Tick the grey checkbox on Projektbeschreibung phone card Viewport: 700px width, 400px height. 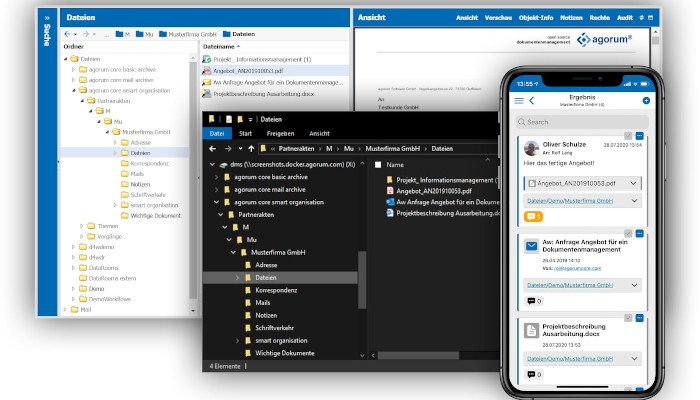pyautogui.click(x=628, y=318)
